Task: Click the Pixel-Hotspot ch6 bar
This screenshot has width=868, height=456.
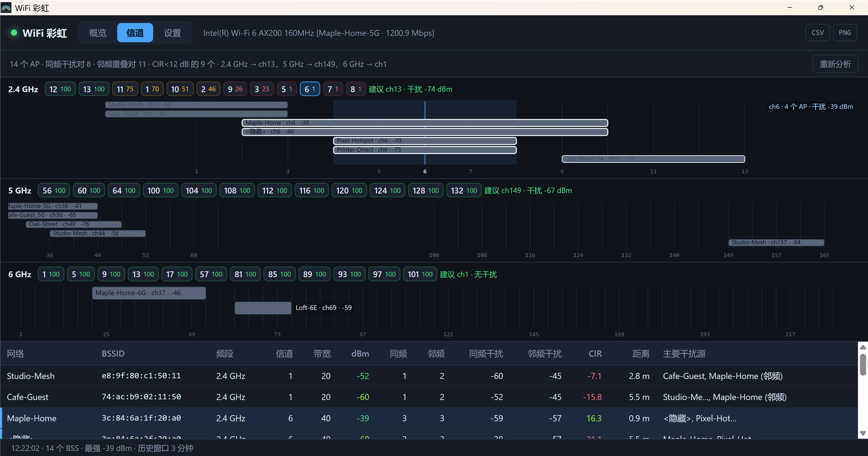Action: click(x=425, y=141)
